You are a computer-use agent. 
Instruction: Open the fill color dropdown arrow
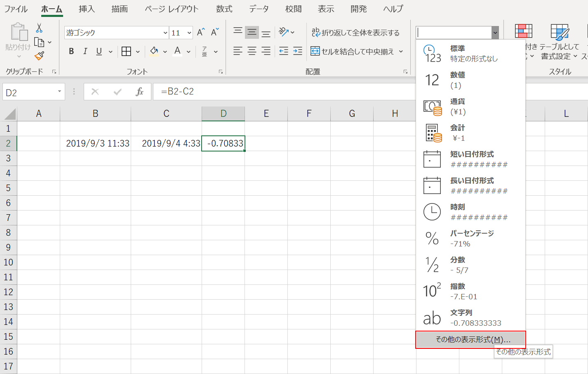tap(165, 51)
